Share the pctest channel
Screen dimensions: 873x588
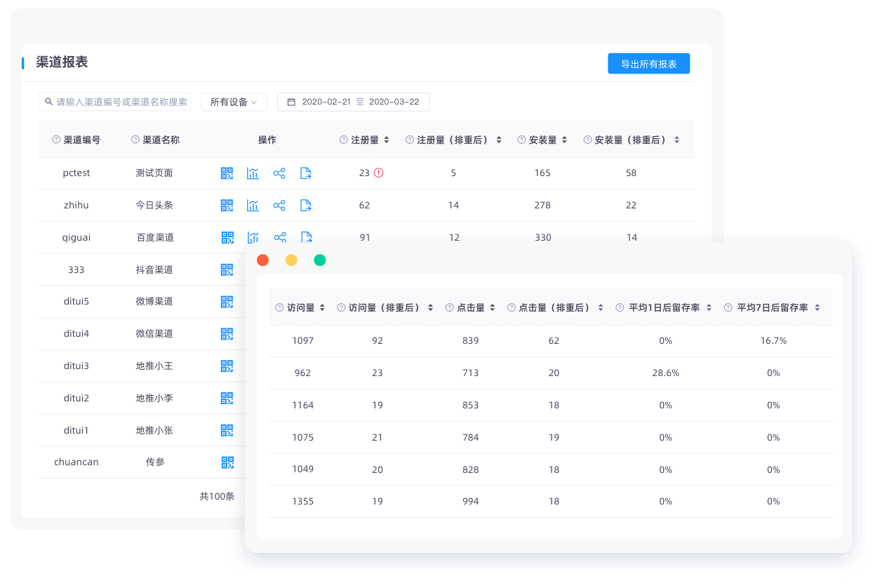(x=279, y=173)
